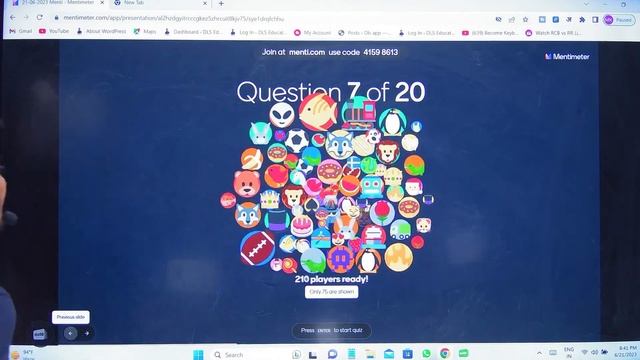Click the large fish player avatar
Image resolution: width=640 pixels, height=360 pixels.
click(318, 111)
